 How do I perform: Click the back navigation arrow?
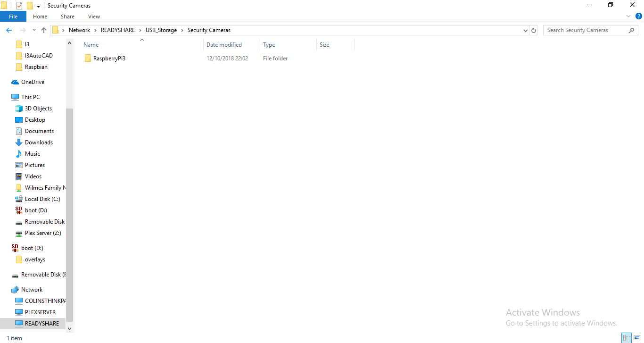click(8, 30)
